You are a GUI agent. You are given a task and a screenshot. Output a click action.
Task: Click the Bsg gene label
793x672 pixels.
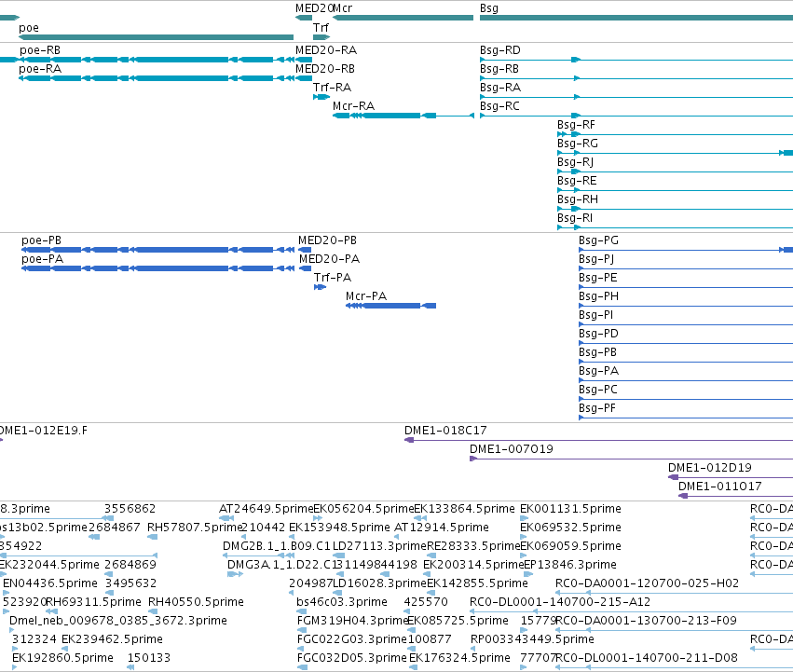click(x=489, y=8)
